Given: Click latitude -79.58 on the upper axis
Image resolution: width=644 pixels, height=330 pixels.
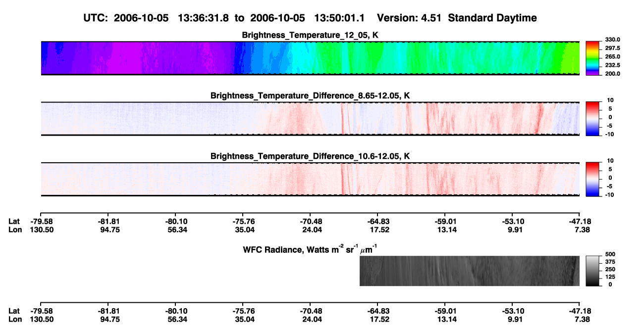Looking at the screenshot, I should (42, 221).
